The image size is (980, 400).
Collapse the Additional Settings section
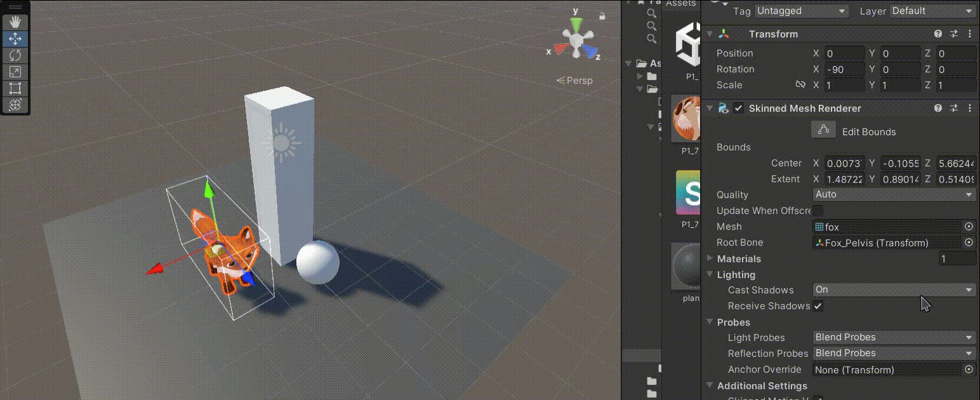(x=710, y=385)
